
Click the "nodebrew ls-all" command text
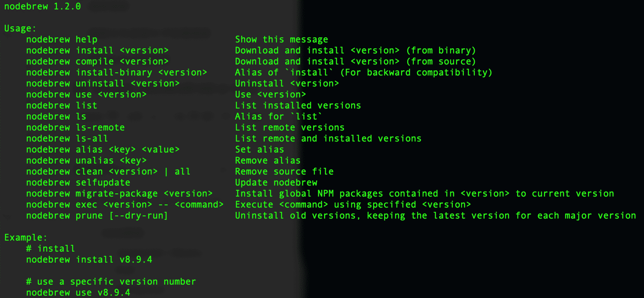(67, 139)
